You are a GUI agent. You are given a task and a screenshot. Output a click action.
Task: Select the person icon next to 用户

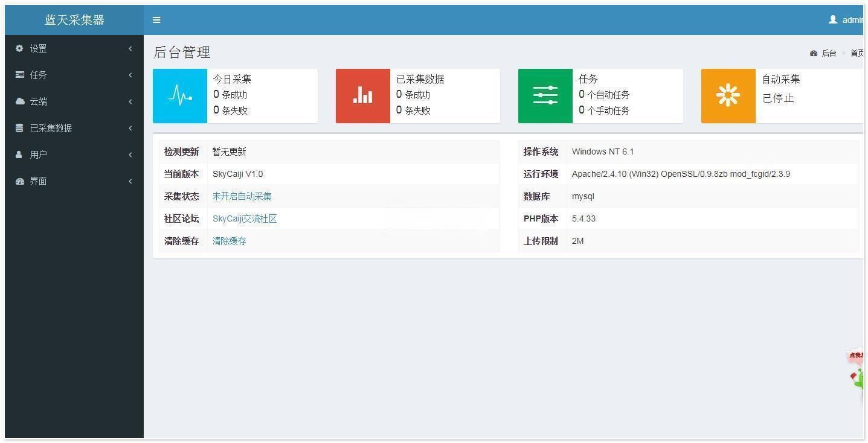tap(19, 155)
